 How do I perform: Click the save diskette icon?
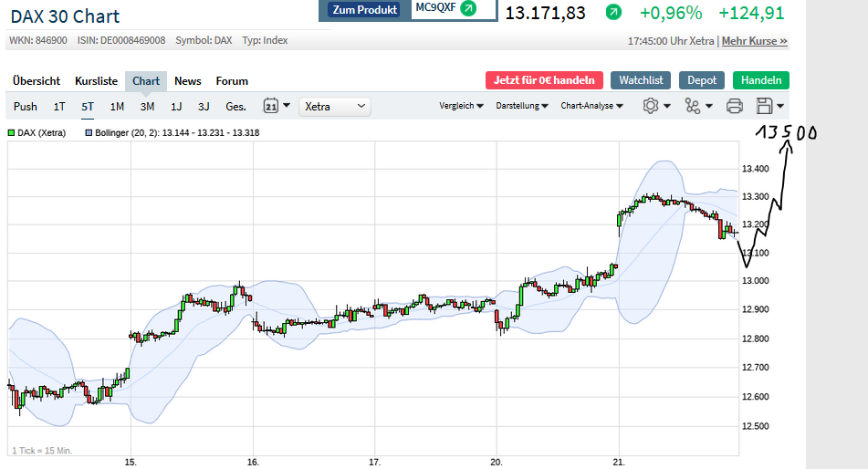pyautogui.click(x=765, y=106)
